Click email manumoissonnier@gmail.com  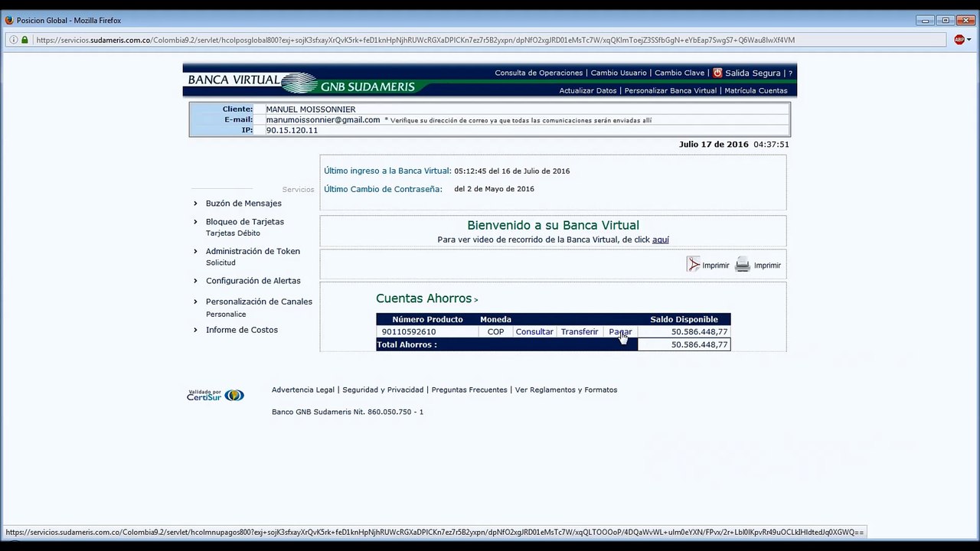point(323,119)
